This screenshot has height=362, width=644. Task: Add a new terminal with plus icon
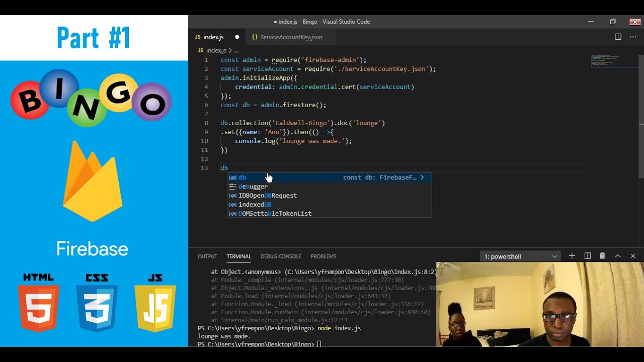(x=572, y=256)
